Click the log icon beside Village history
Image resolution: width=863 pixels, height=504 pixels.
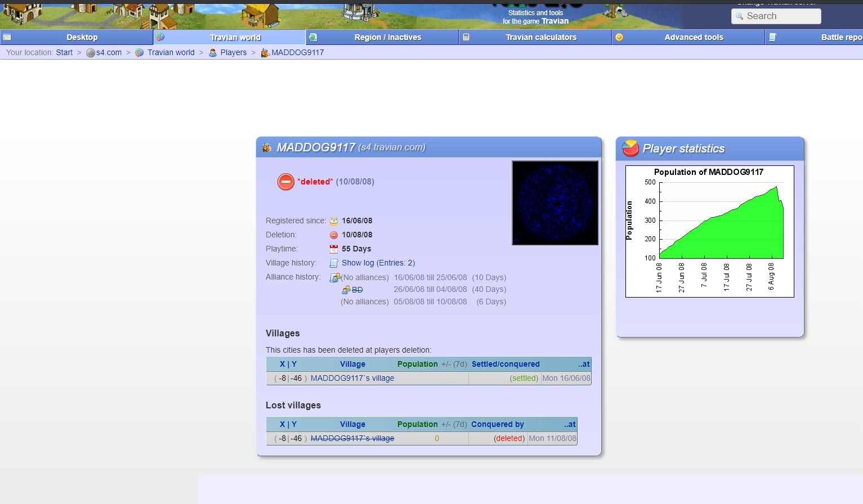click(x=334, y=263)
